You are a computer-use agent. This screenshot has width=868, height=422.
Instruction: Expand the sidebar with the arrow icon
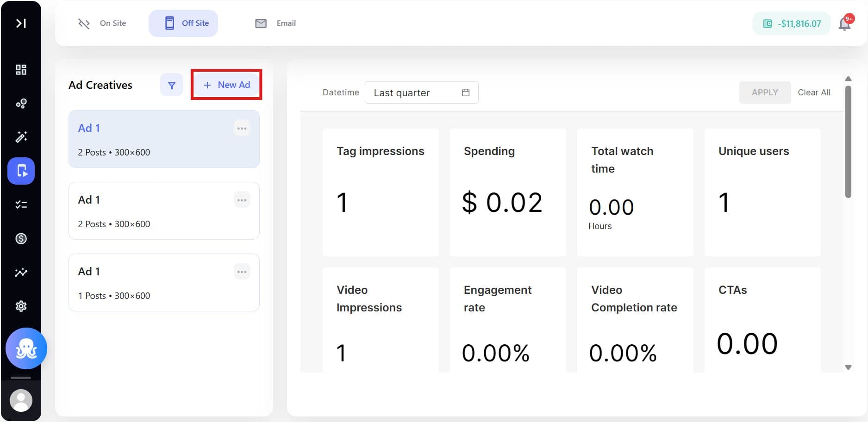click(21, 23)
